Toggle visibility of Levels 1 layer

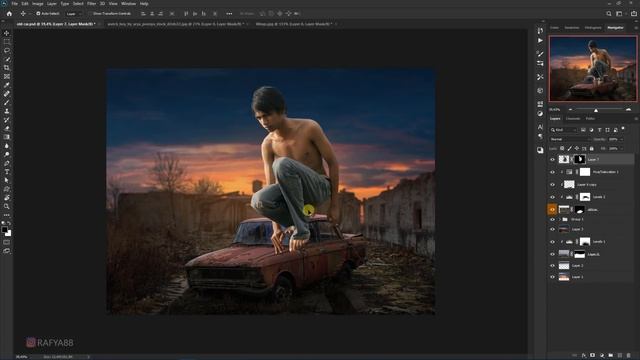pos(552,242)
